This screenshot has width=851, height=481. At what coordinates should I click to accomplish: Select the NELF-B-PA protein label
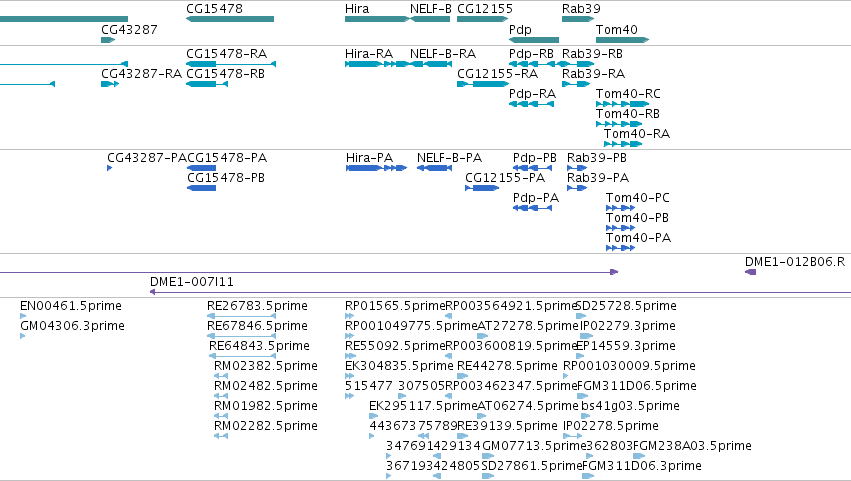coord(449,158)
